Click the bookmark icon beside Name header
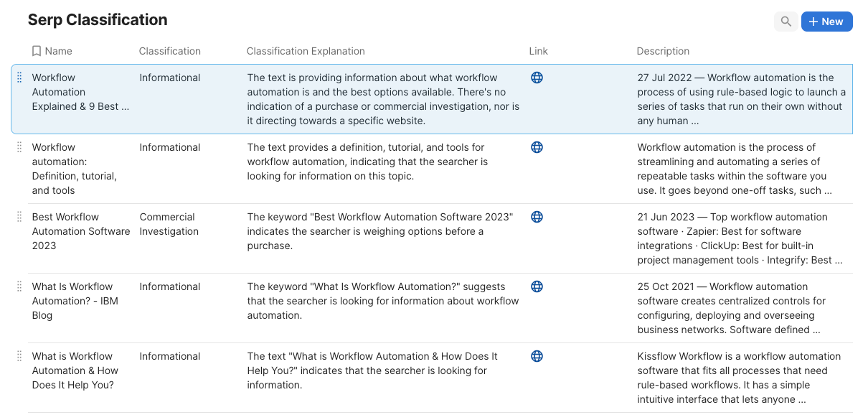Image resolution: width=868 pixels, height=415 pixels. [x=37, y=51]
